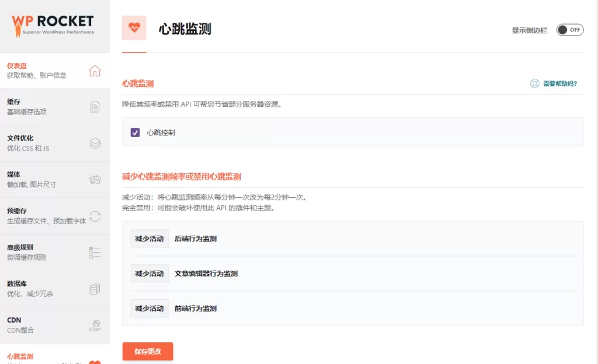Click the 保存更改 button

147,351
